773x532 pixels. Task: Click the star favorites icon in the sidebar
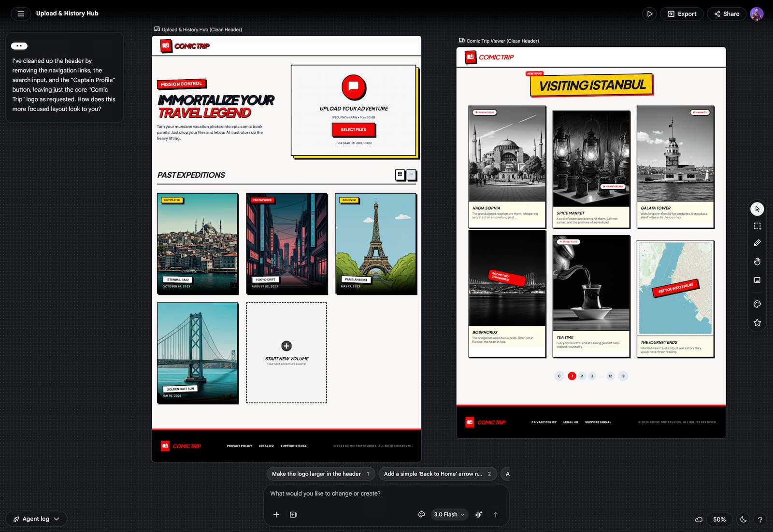757,322
